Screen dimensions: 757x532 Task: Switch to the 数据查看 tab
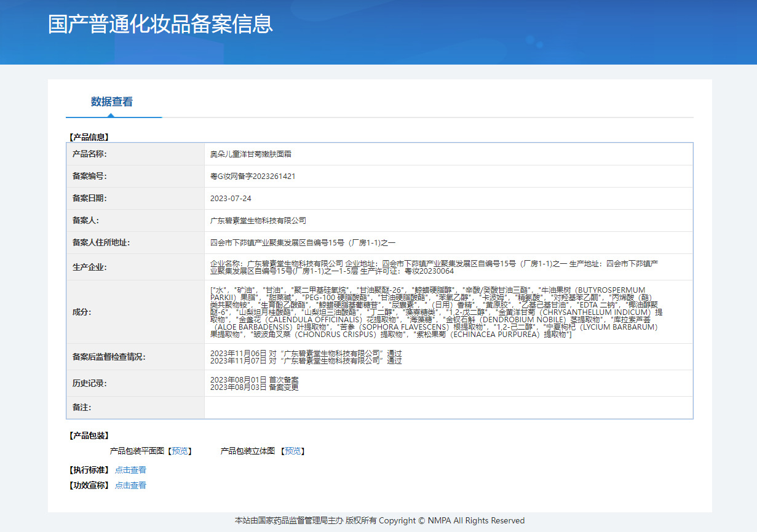(112, 102)
